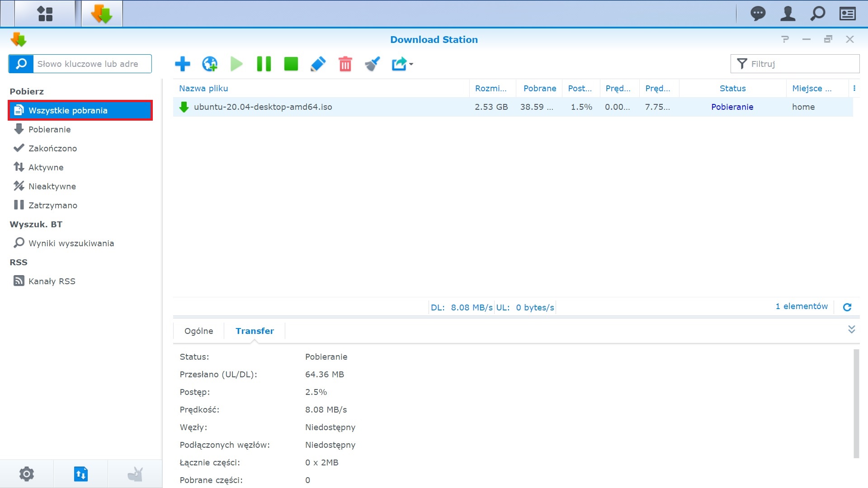This screenshot has height=488, width=868.
Task: Click search magnifier button in keyword box
Action: coord(21,64)
